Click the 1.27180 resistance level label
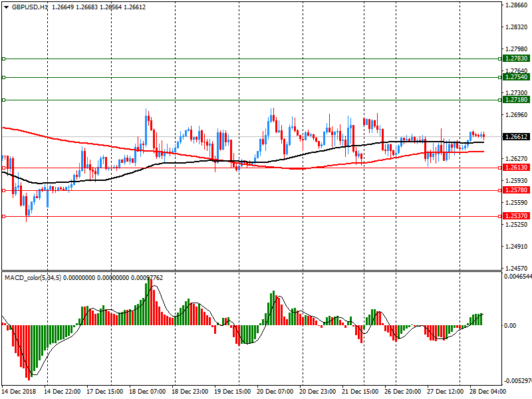Viewport: 532px width, 399px height. 516,100
